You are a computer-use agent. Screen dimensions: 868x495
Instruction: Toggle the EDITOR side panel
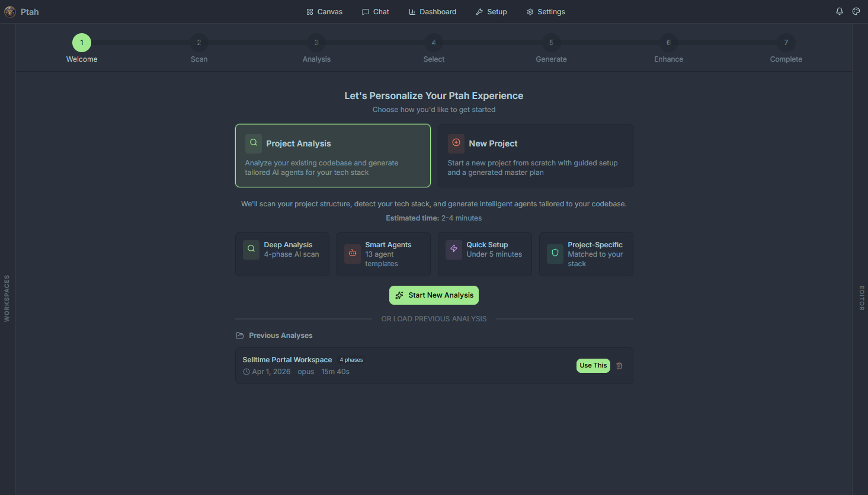[861, 298]
